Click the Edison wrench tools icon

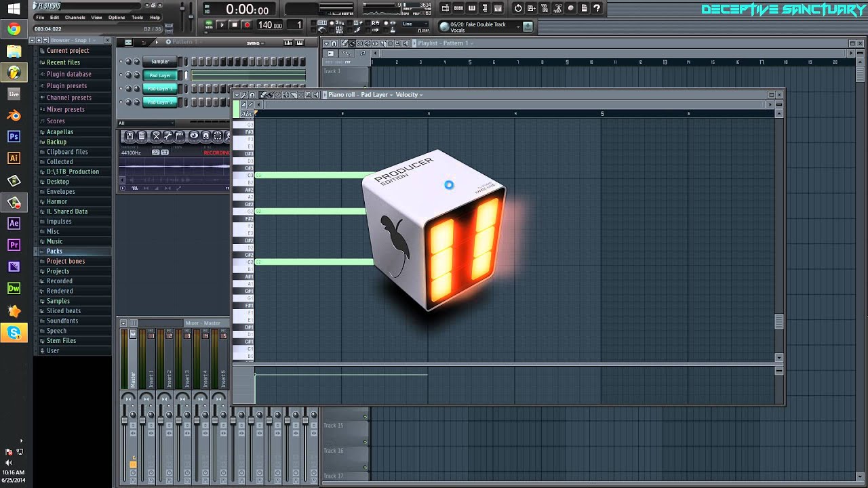167,136
